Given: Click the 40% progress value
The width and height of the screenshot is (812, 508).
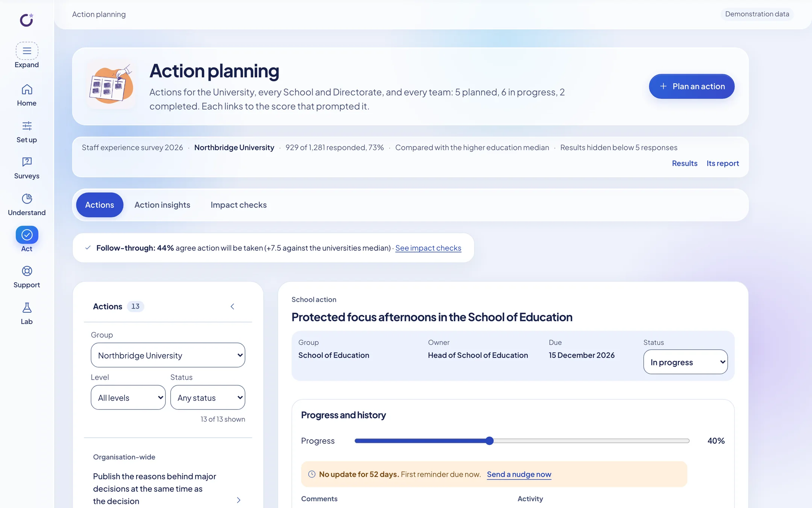Looking at the screenshot, I should pyautogui.click(x=716, y=441).
